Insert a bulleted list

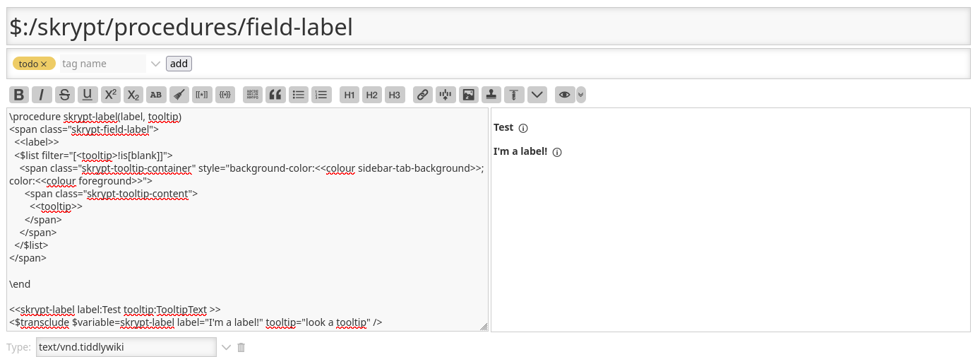[x=299, y=95]
